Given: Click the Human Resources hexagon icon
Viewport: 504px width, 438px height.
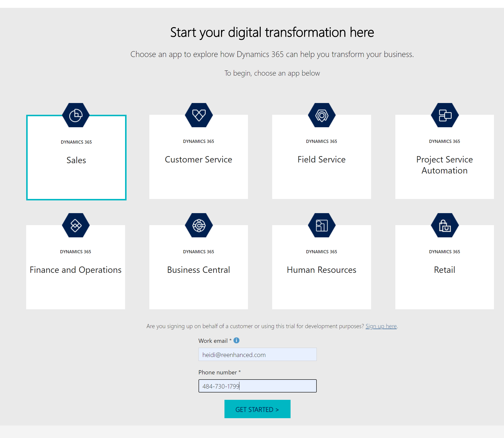Looking at the screenshot, I should pyautogui.click(x=321, y=225).
